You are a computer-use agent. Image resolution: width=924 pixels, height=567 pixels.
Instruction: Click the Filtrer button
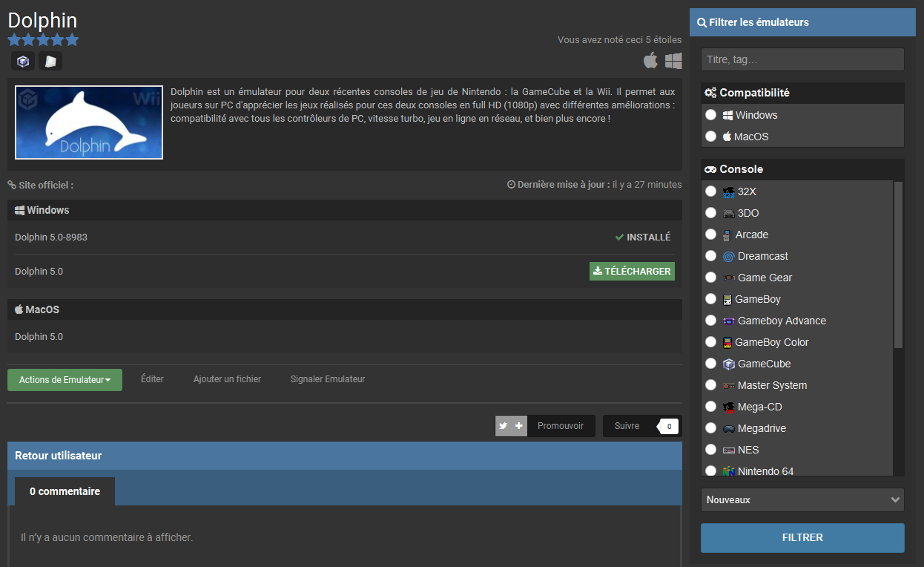[x=802, y=538]
